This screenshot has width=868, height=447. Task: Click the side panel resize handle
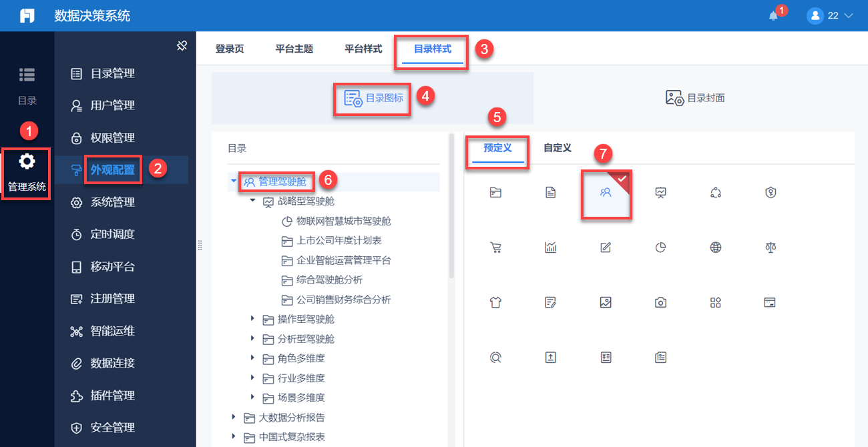(x=200, y=246)
